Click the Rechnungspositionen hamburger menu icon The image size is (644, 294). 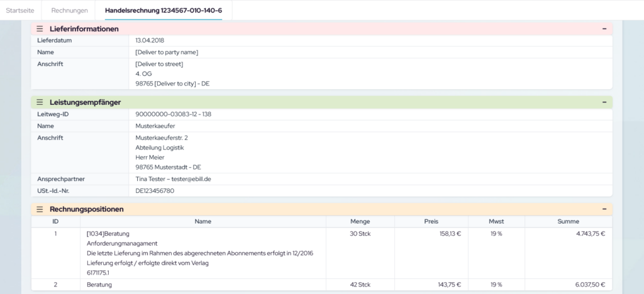[40, 209]
